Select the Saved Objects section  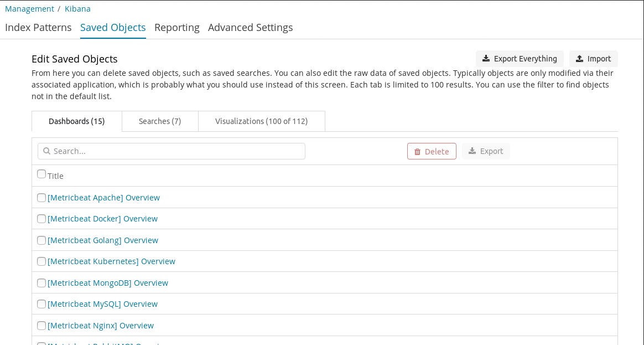coord(113,28)
